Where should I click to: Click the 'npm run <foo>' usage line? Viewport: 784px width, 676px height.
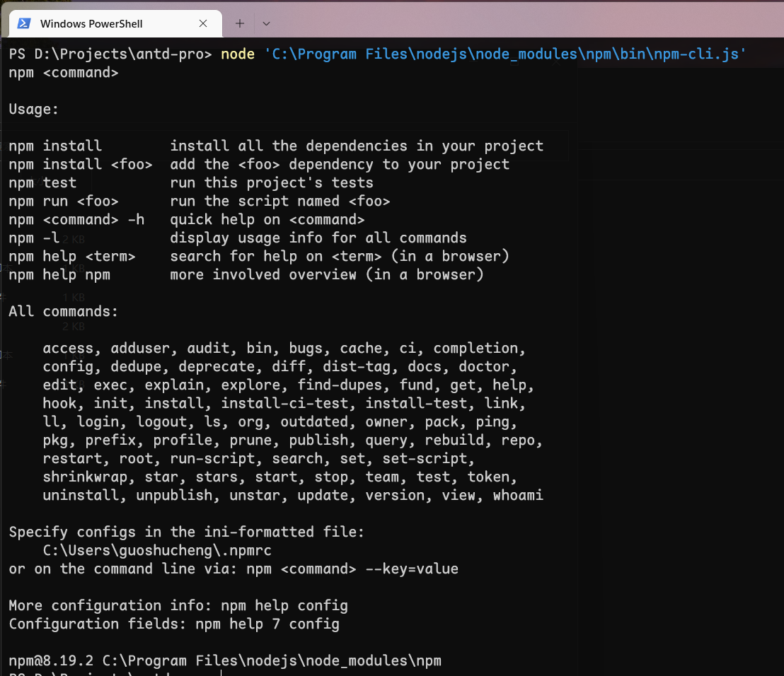pyautogui.click(x=200, y=202)
